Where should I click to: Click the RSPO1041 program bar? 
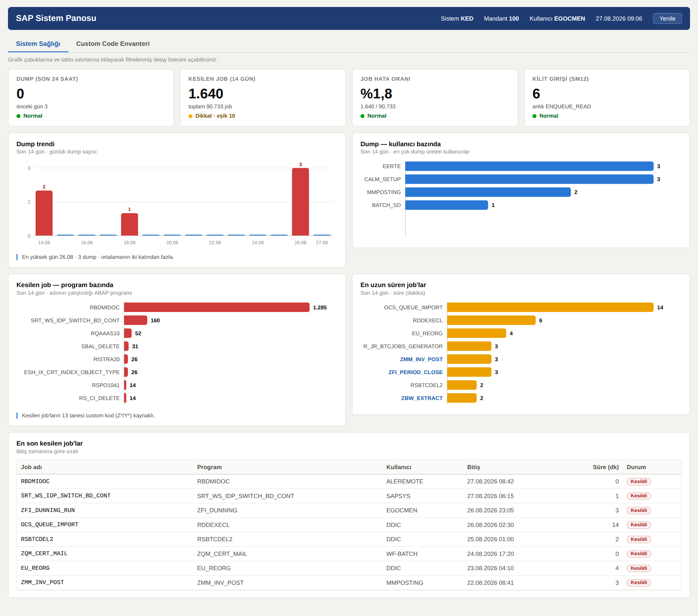pyautogui.click(x=125, y=385)
